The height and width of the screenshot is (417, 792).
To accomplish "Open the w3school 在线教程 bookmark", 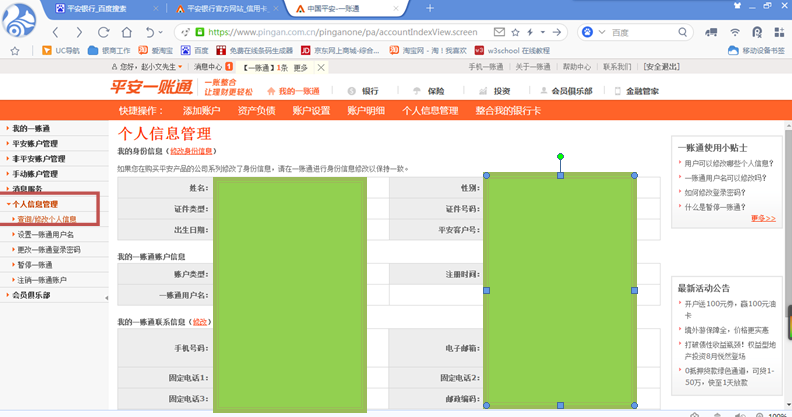I will tap(512, 50).
